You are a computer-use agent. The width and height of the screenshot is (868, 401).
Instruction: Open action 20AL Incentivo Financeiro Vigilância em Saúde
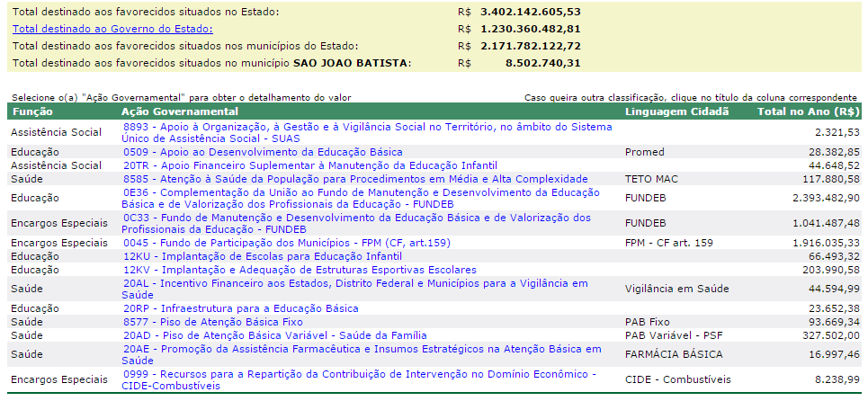point(354,289)
